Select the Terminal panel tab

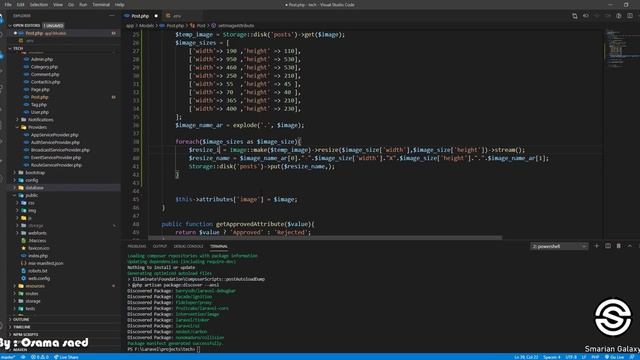point(219,247)
